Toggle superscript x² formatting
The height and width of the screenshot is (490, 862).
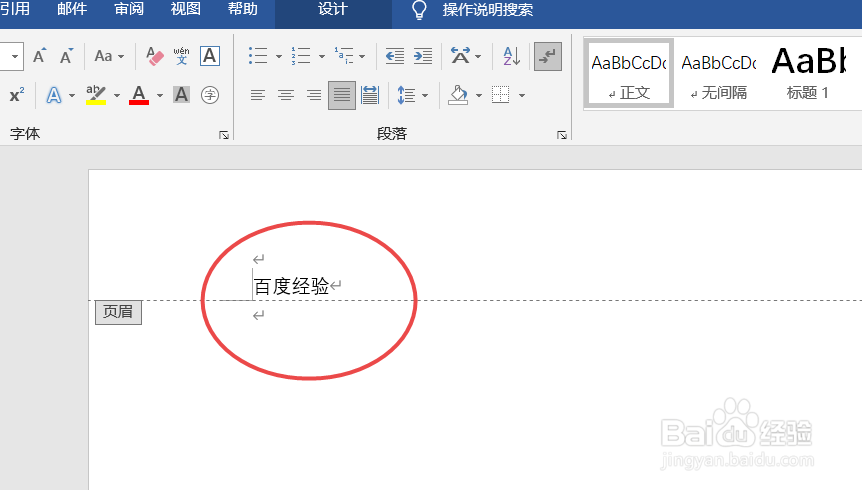[16, 95]
